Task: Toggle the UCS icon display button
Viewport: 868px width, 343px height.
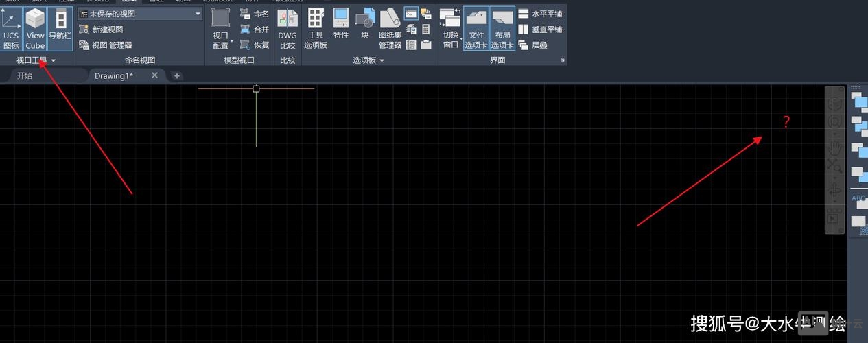Action: tap(11, 29)
